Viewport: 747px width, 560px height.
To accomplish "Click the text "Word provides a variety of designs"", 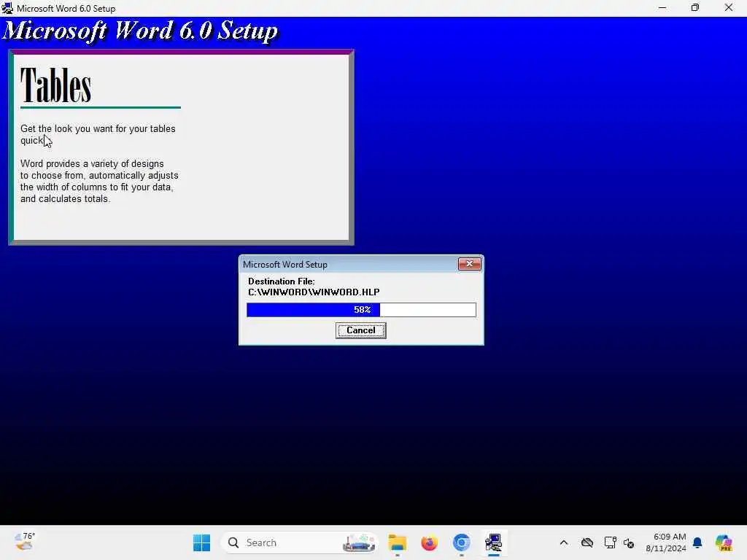I will pos(92,164).
